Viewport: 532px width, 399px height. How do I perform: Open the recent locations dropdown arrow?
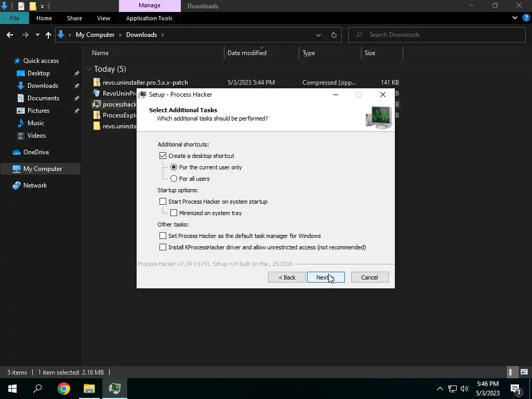(37, 35)
